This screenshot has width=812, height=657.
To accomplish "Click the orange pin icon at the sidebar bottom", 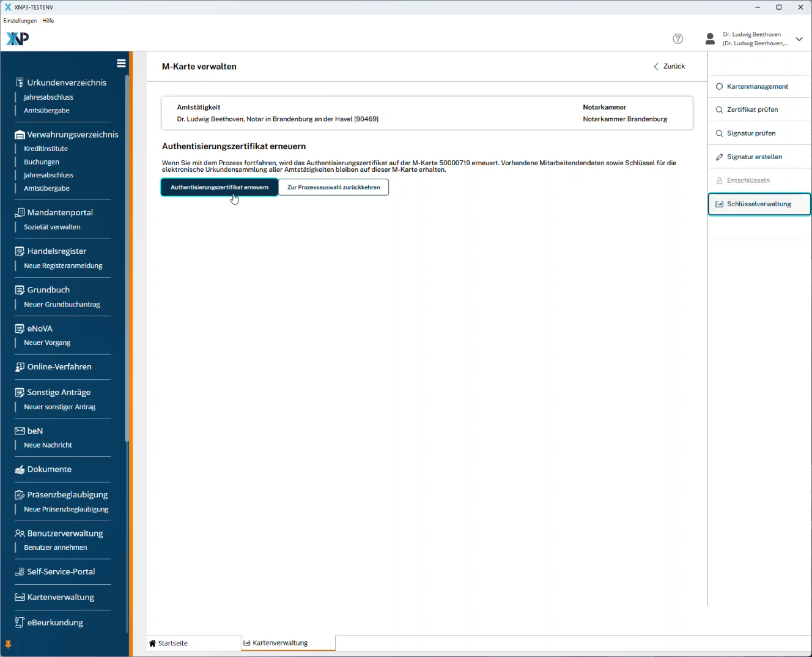I will click(8, 645).
